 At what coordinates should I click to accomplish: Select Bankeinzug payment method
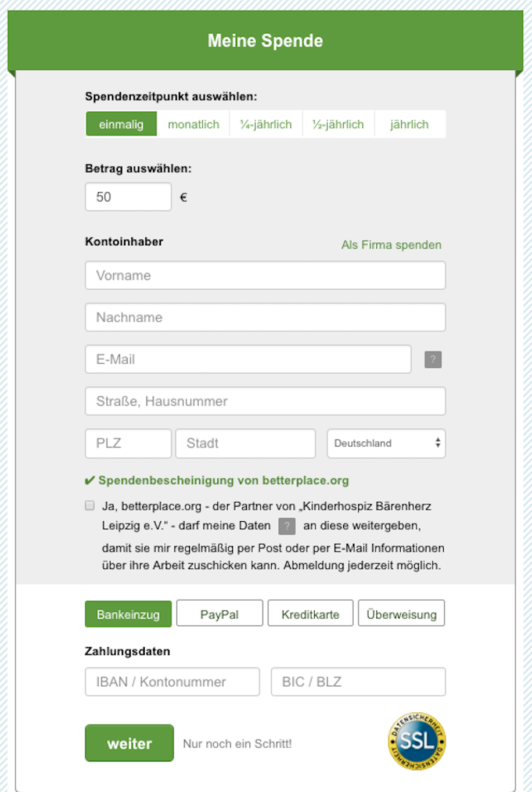pyautogui.click(x=128, y=614)
